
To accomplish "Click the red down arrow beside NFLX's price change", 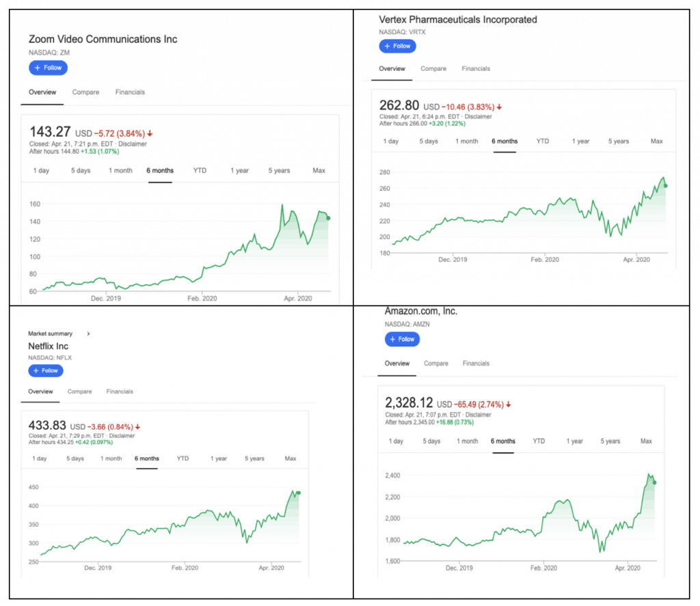I will click(137, 426).
